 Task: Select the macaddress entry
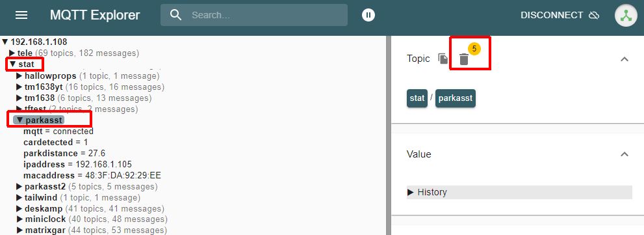coord(92,176)
